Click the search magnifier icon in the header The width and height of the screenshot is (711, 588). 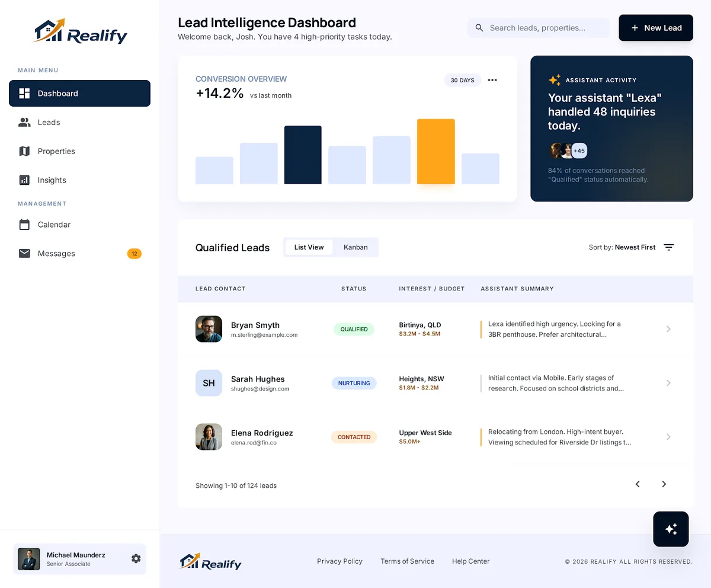click(x=479, y=28)
